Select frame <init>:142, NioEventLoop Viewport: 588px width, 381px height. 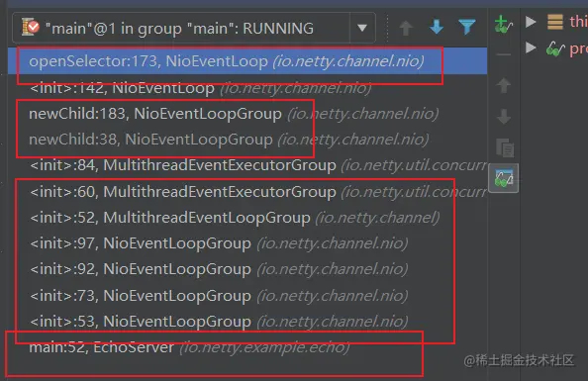point(247,88)
